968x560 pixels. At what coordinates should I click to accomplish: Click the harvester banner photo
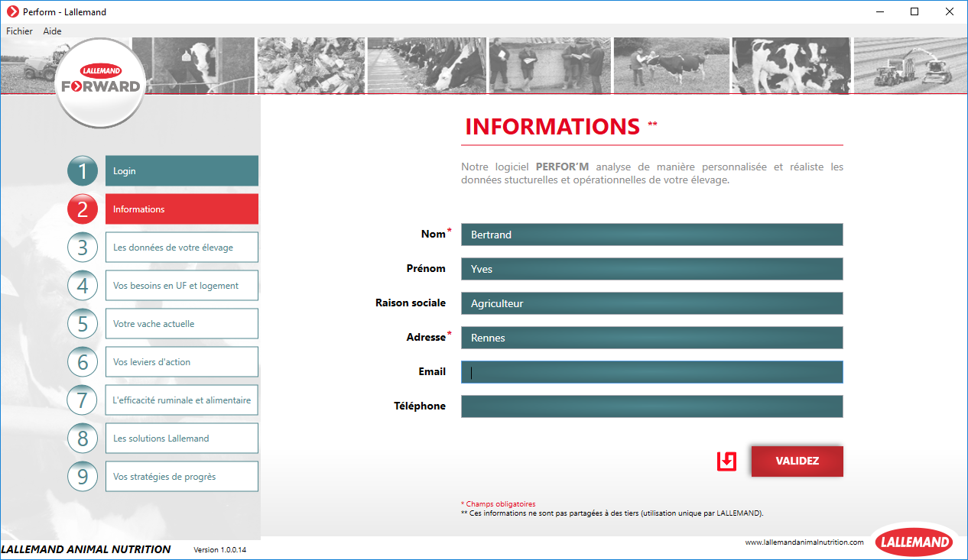[910, 66]
